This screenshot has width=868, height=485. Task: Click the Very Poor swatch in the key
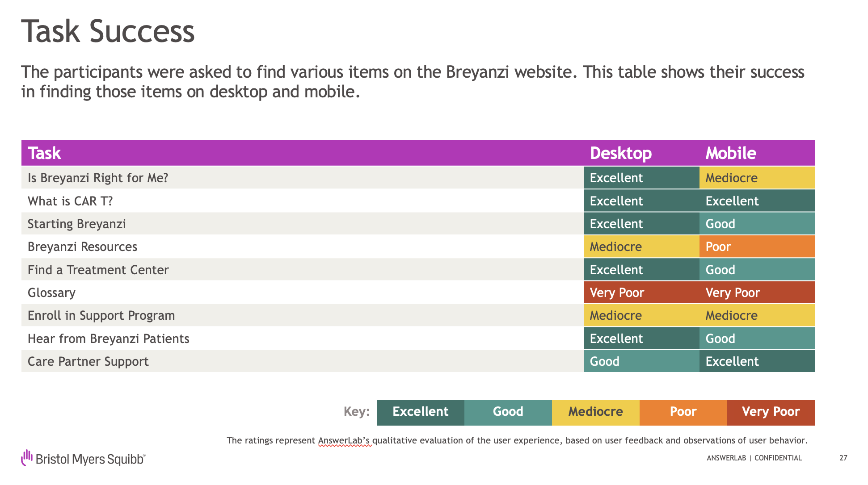point(771,412)
